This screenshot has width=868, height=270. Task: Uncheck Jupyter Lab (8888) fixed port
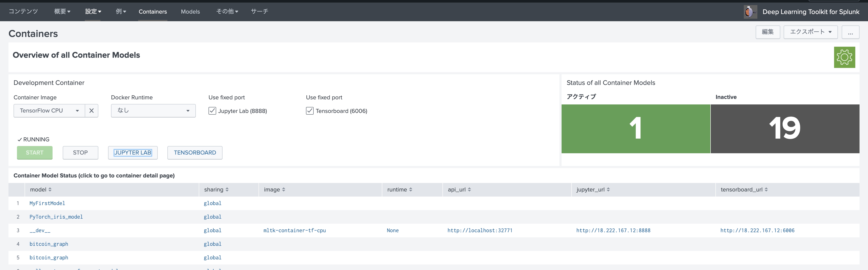(x=212, y=111)
